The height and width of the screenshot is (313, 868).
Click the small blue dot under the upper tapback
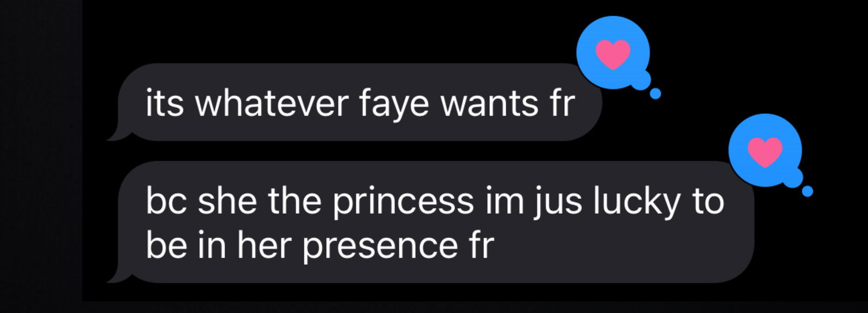pos(655,94)
